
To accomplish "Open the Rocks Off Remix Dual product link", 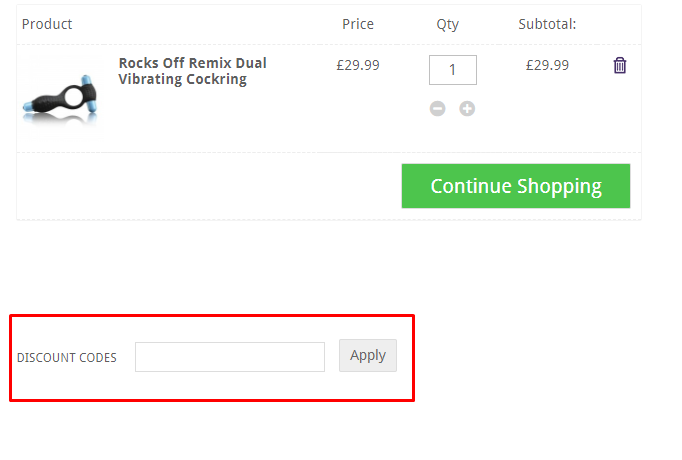I will (x=192, y=63).
